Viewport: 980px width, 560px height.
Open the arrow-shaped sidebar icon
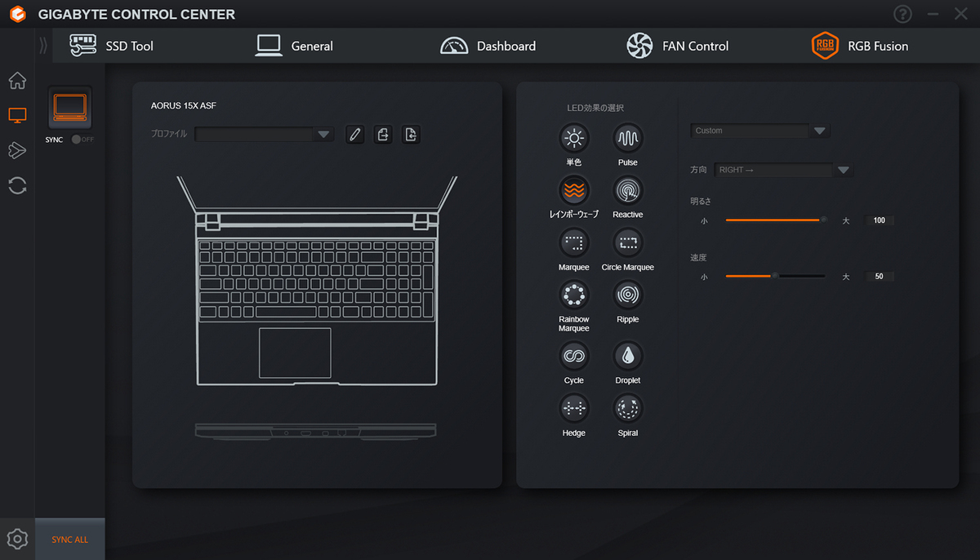pos(17,150)
